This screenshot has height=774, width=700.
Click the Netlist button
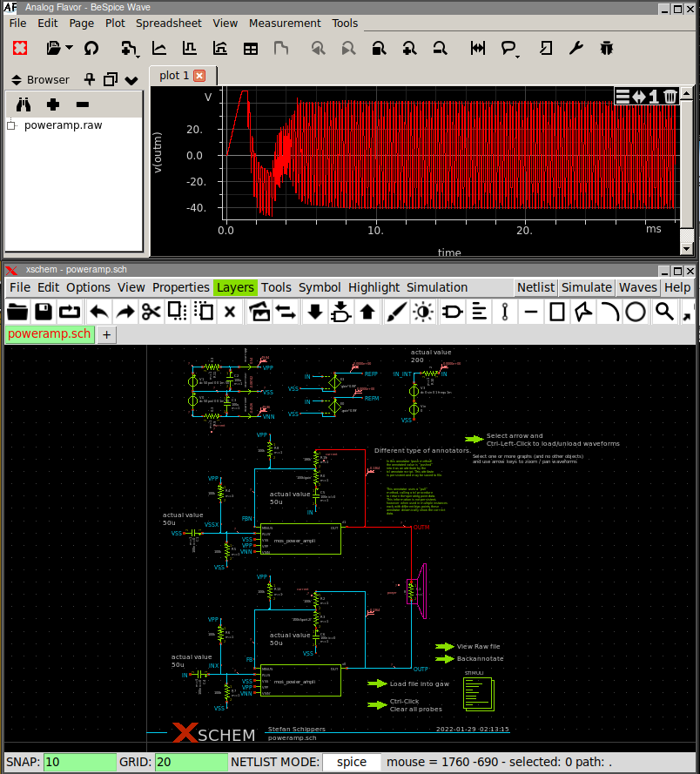pos(535,287)
